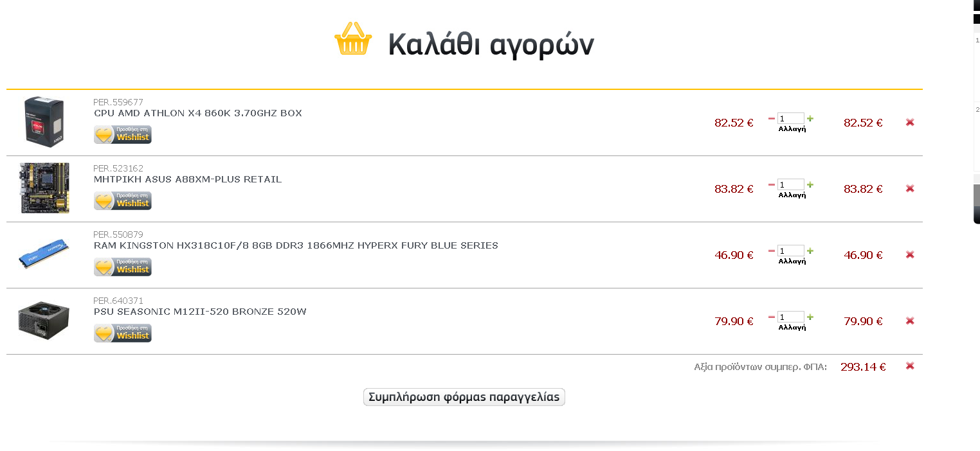
Task: Add Kingston RAM to Wishlist
Action: click(x=123, y=267)
